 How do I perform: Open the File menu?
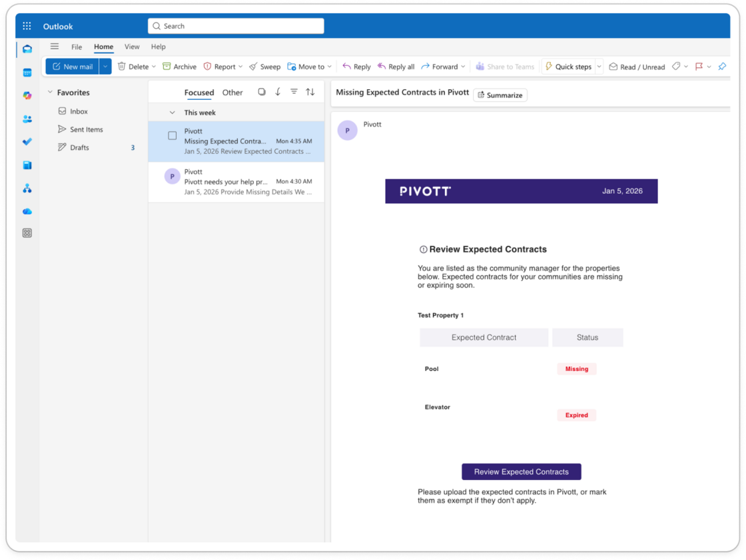coord(77,47)
